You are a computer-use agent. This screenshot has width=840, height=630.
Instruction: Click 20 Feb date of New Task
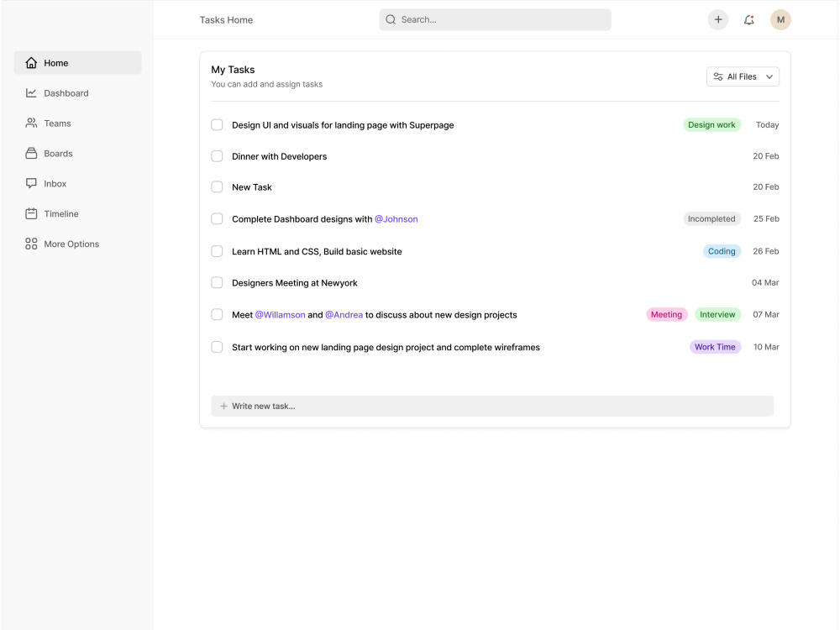pos(765,187)
